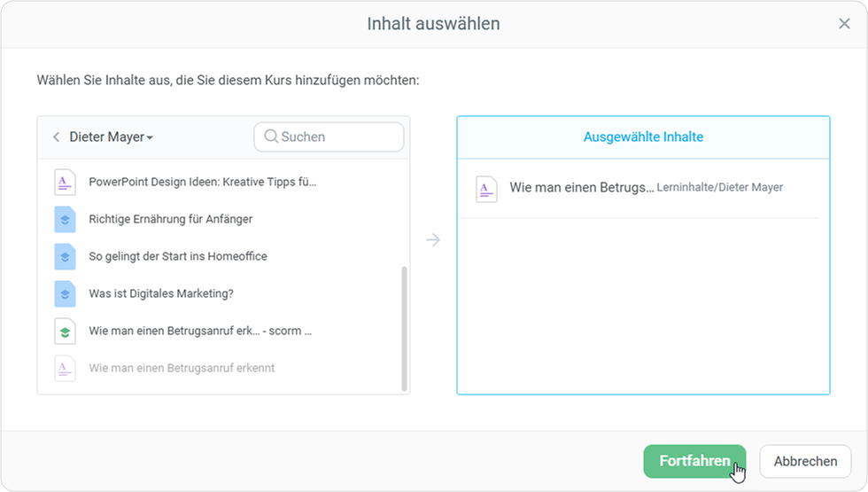Select 'Richtige Ernährung für Anfänger' item
This screenshot has width=868, height=492.
pyautogui.click(x=170, y=219)
